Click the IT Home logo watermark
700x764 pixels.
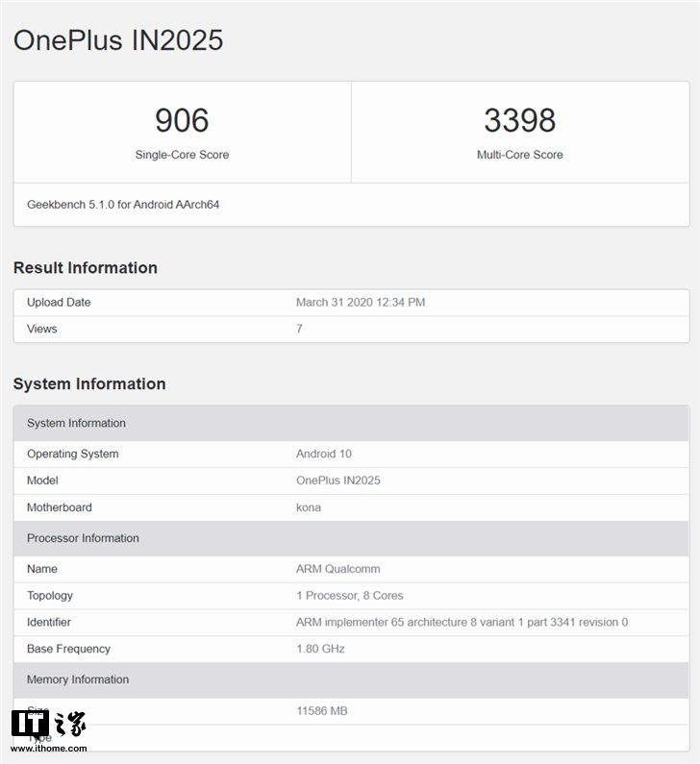click(x=48, y=726)
